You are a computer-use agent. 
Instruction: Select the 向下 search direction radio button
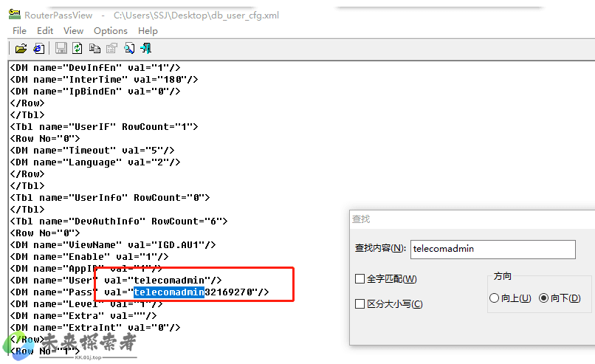pos(544,298)
